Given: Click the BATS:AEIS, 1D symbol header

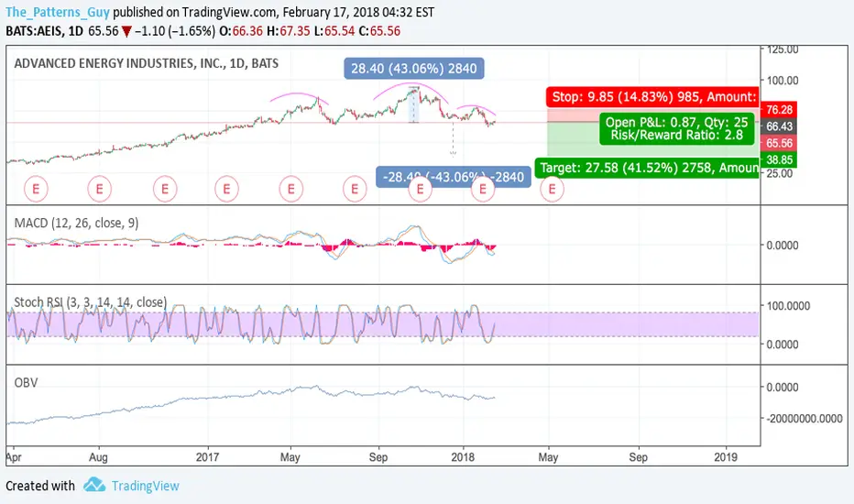Looking at the screenshot, I should click(x=45, y=31).
